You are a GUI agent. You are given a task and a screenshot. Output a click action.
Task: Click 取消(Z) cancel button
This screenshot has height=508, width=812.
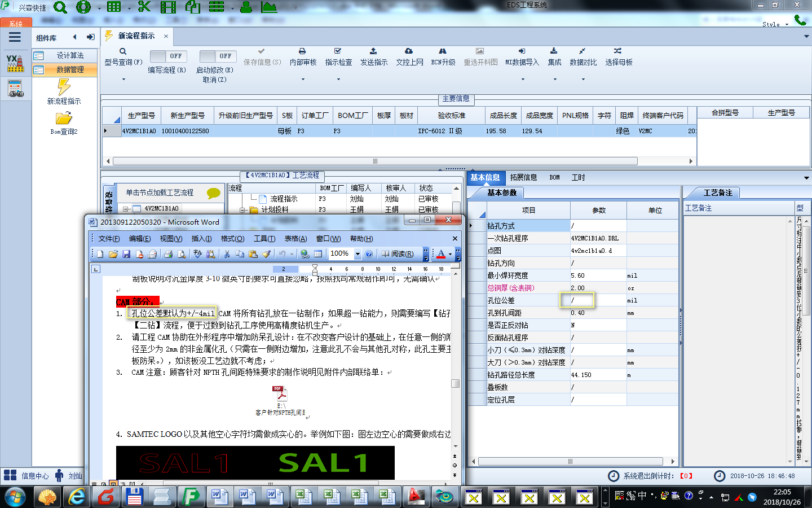[x=214, y=80]
